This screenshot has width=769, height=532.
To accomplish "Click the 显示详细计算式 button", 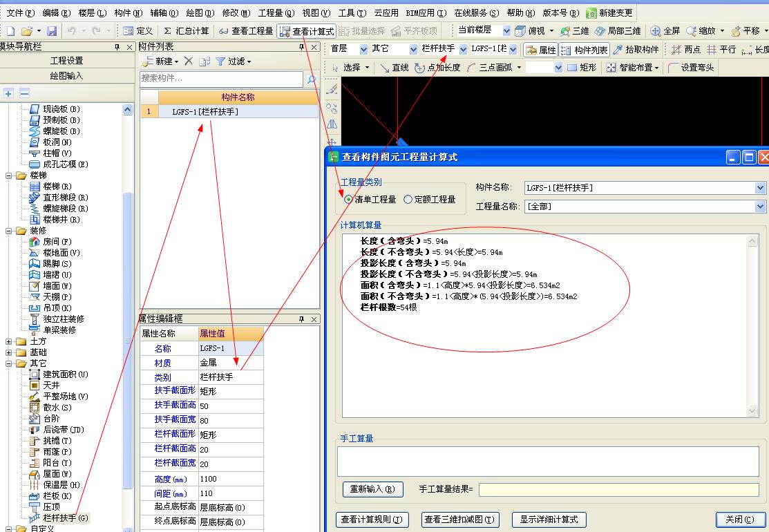I will point(549,520).
